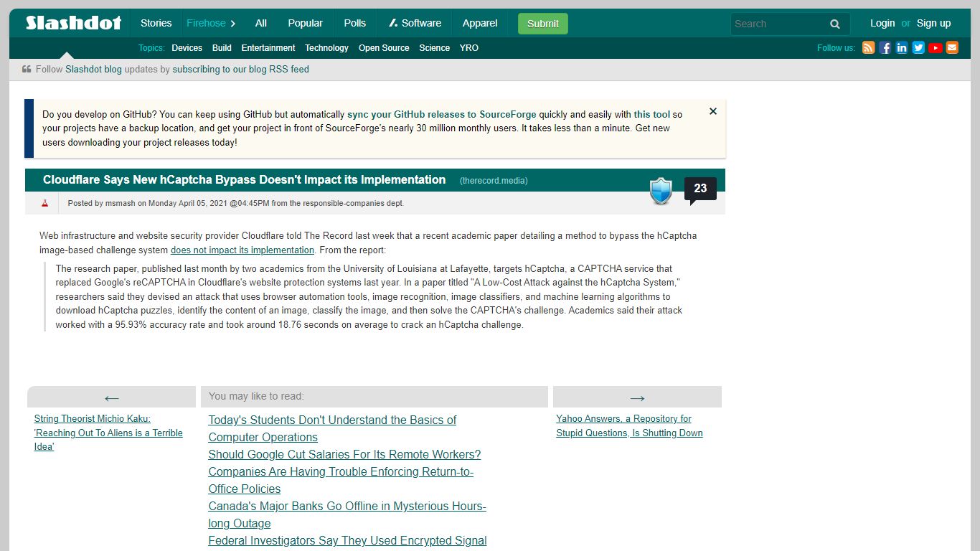This screenshot has width=980, height=551.
Task: Click subscribing to our blog RSS feed
Action: pyautogui.click(x=241, y=70)
